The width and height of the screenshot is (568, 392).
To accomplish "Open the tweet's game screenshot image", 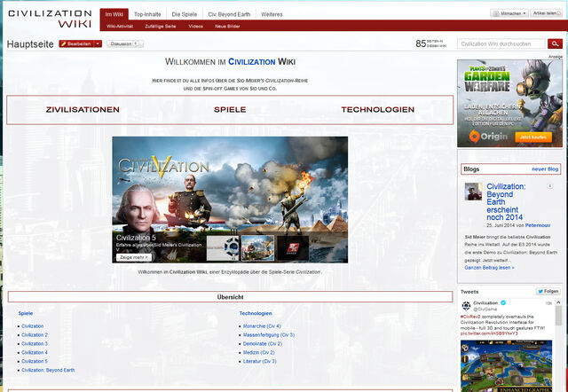I will click(506, 365).
